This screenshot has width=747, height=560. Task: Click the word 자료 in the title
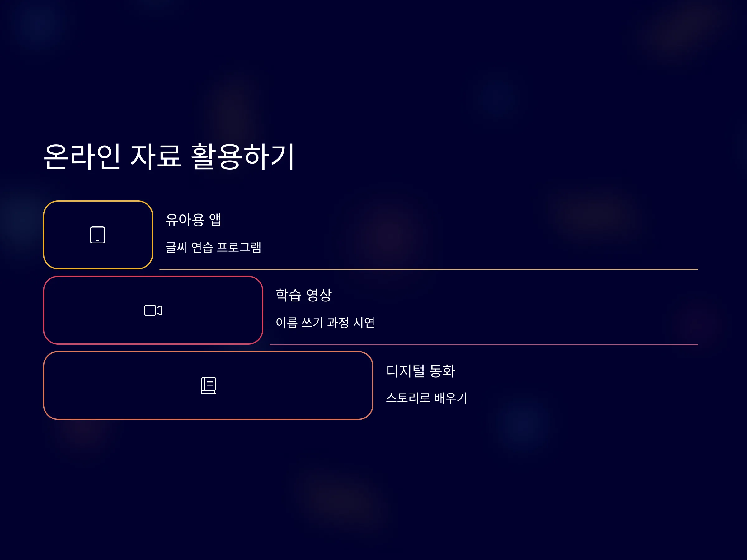pyautogui.click(x=156, y=156)
